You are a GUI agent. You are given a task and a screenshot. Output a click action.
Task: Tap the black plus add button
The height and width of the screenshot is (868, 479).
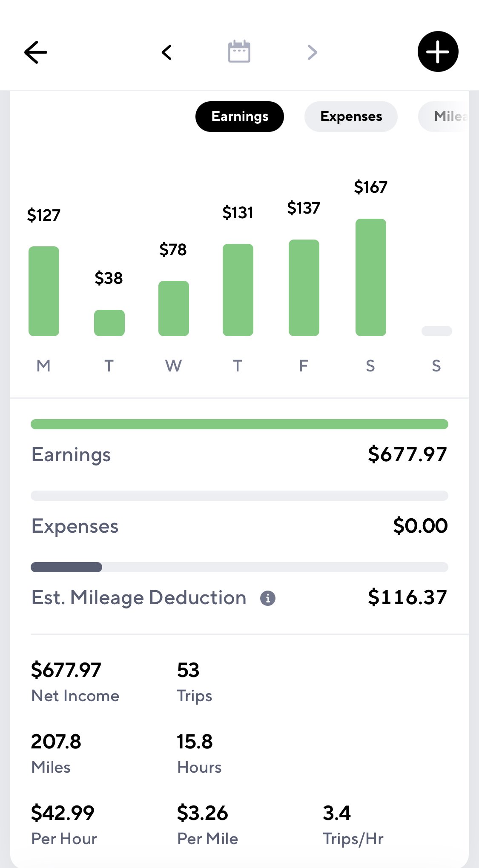[x=438, y=51]
